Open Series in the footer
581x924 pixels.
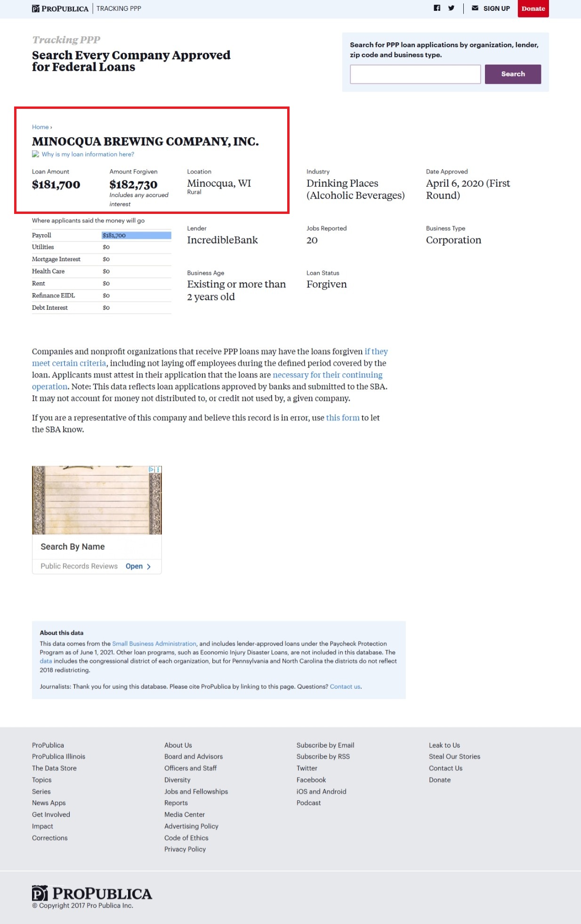pos(41,792)
